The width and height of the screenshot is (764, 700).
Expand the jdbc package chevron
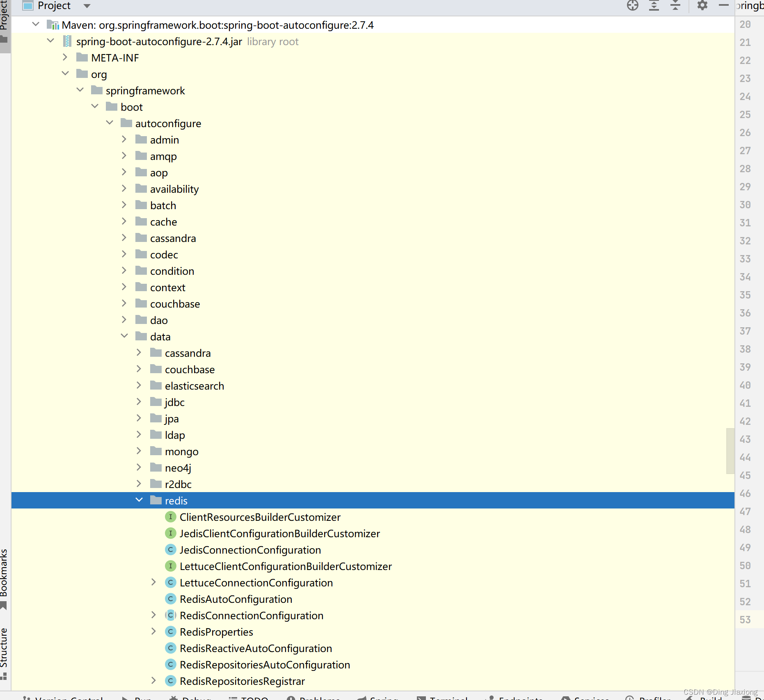coord(139,402)
